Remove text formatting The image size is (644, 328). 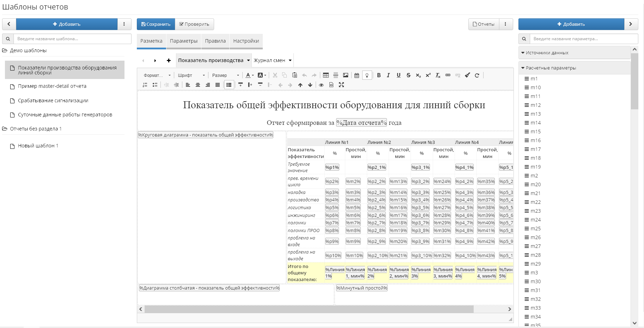(x=438, y=75)
